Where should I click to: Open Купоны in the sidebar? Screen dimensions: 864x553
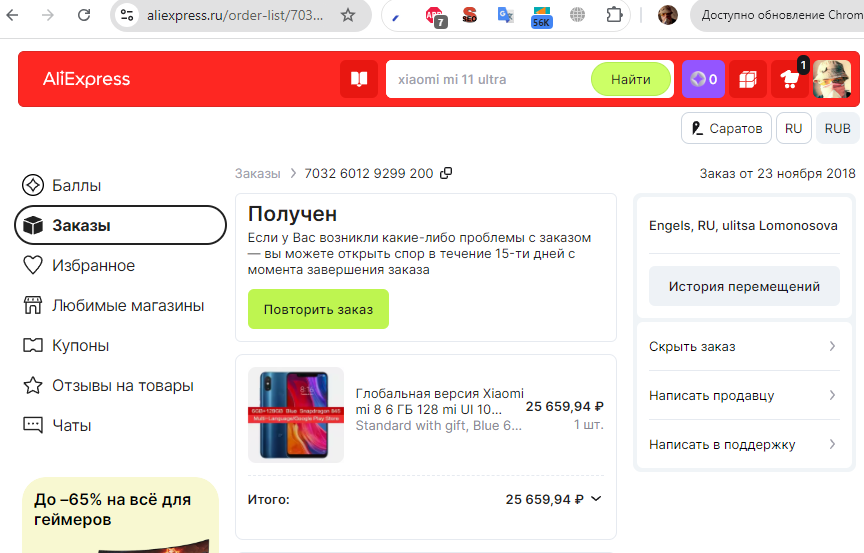point(66,345)
